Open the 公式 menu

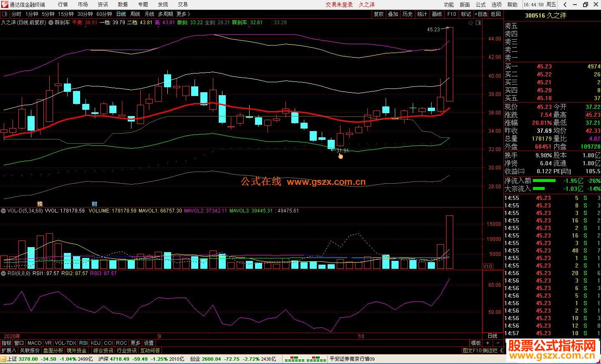(x=481, y=5)
